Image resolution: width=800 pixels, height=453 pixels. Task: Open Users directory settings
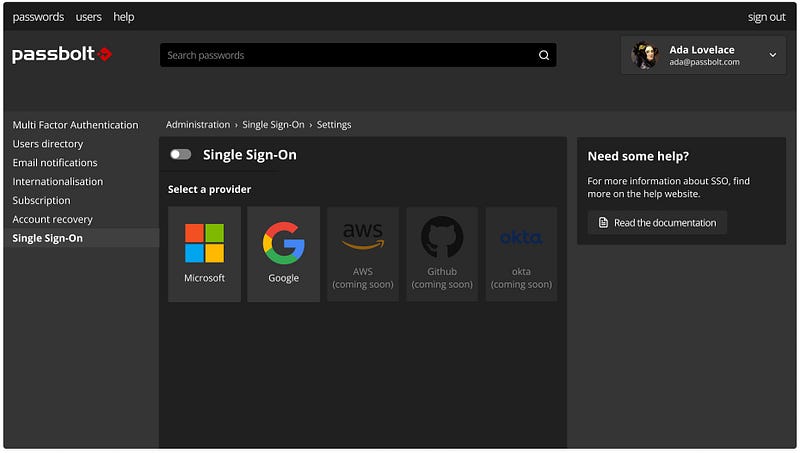[x=48, y=144]
